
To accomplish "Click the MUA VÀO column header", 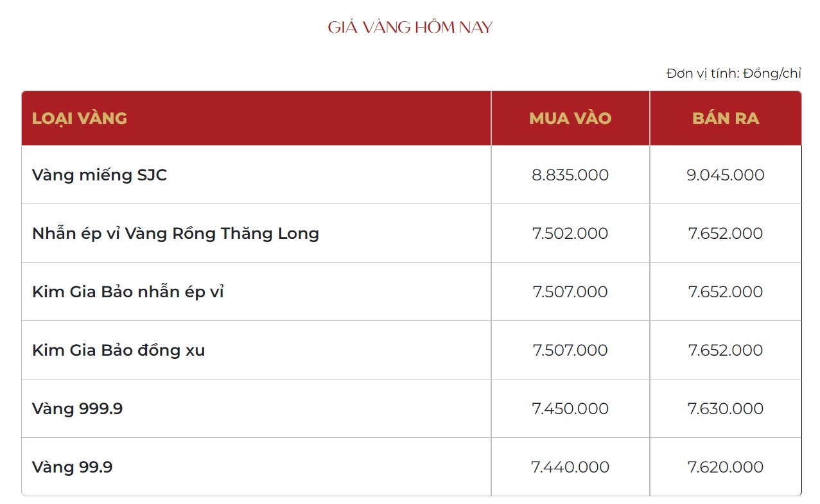I will coord(570,118).
